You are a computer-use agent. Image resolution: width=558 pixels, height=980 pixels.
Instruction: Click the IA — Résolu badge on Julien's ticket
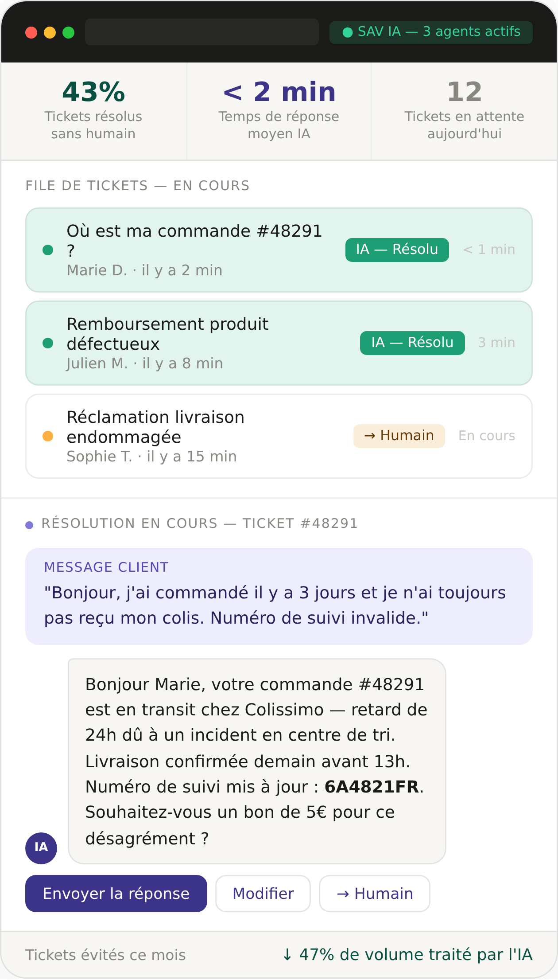click(412, 343)
